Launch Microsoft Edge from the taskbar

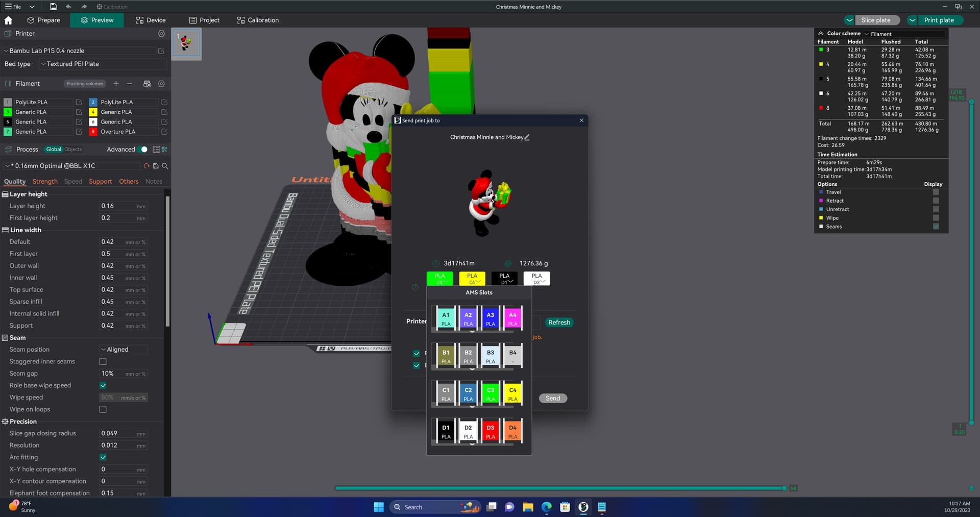tap(547, 507)
